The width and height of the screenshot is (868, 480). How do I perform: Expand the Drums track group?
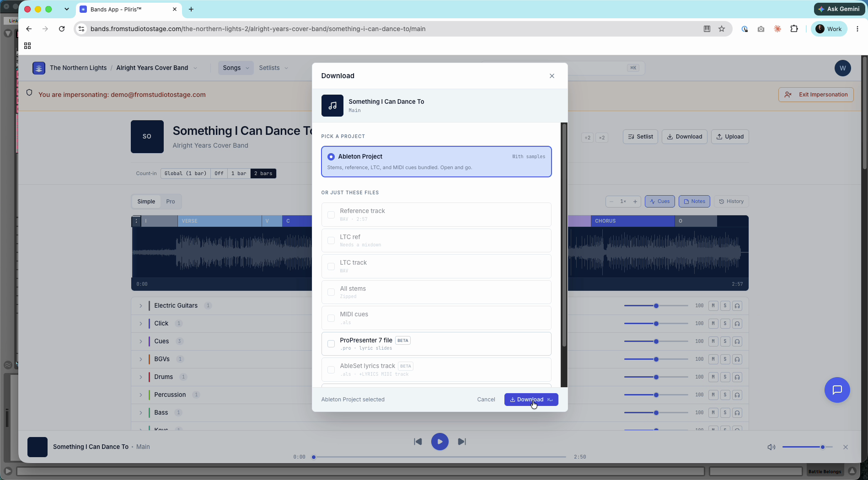click(141, 377)
